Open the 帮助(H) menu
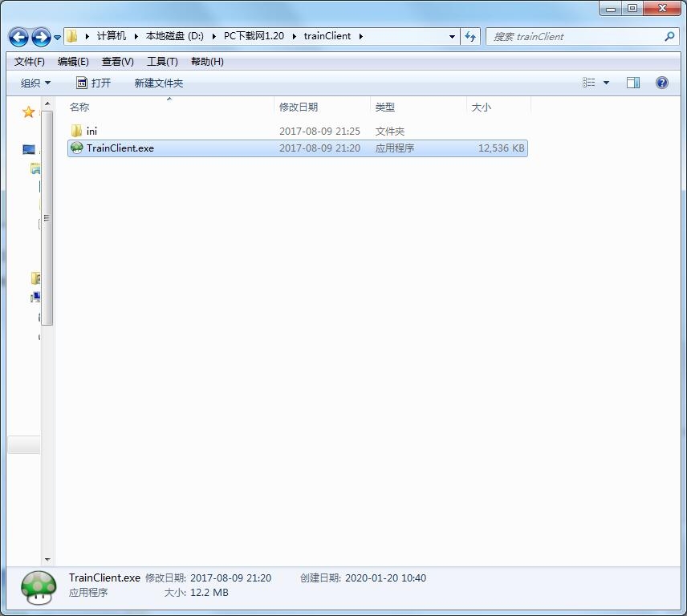The width and height of the screenshot is (687, 616). pos(207,62)
